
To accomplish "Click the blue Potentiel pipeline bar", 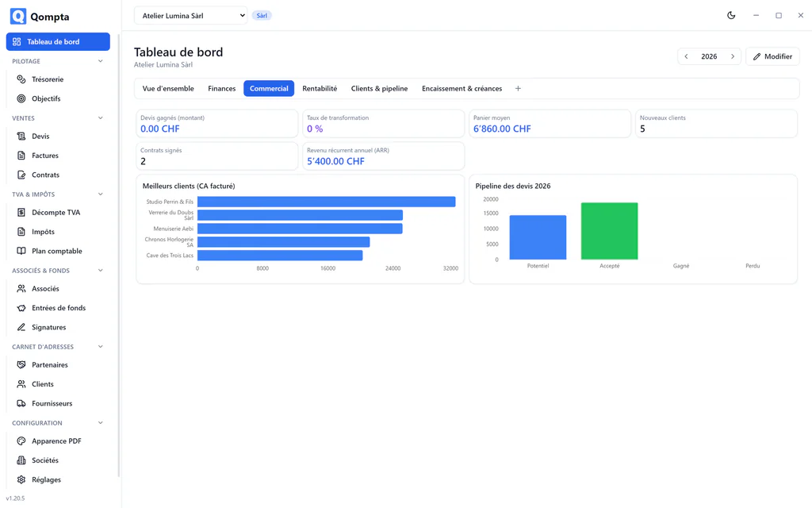I will click(x=538, y=237).
